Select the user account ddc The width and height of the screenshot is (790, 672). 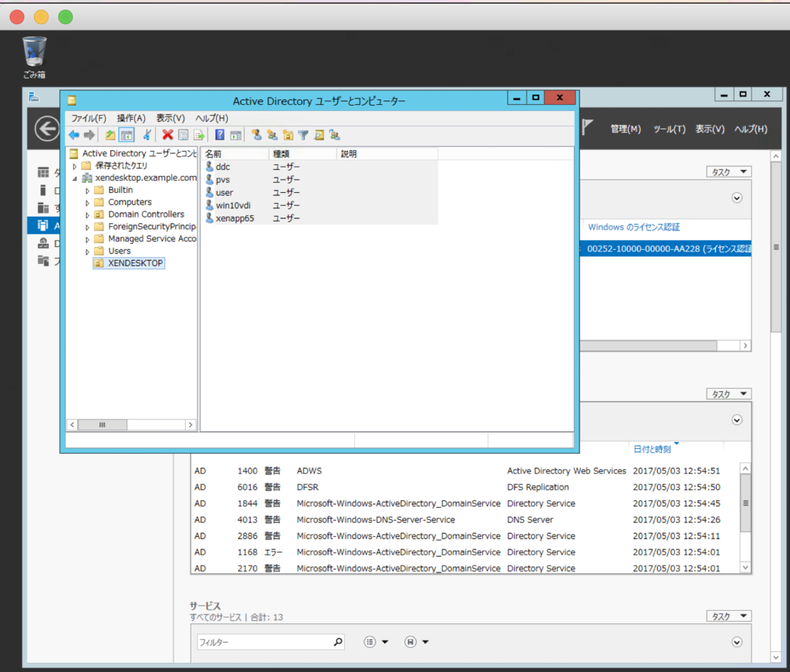pyautogui.click(x=223, y=167)
